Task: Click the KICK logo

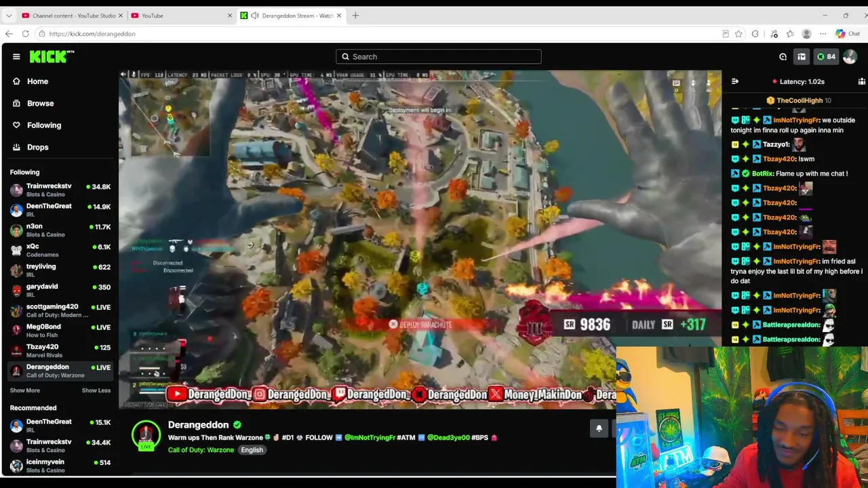Action: tap(52, 57)
